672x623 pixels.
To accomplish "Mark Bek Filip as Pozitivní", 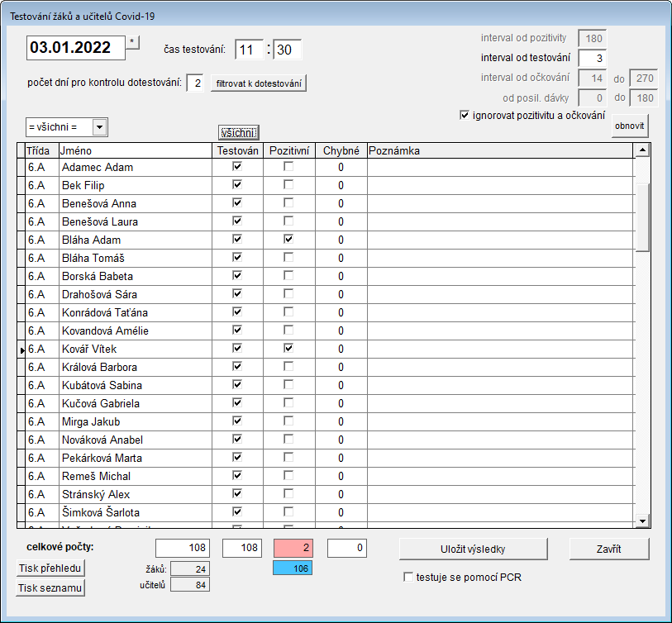I will click(x=288, y=185).
